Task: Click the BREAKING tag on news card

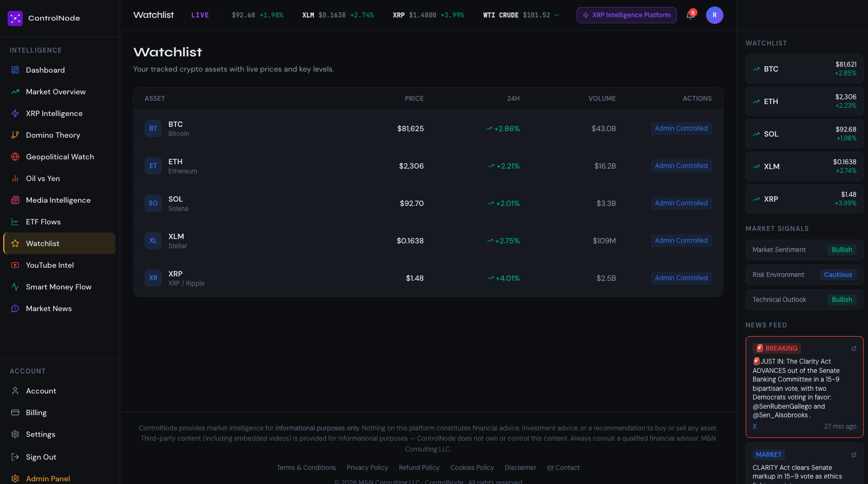Action: click(776, 349)
